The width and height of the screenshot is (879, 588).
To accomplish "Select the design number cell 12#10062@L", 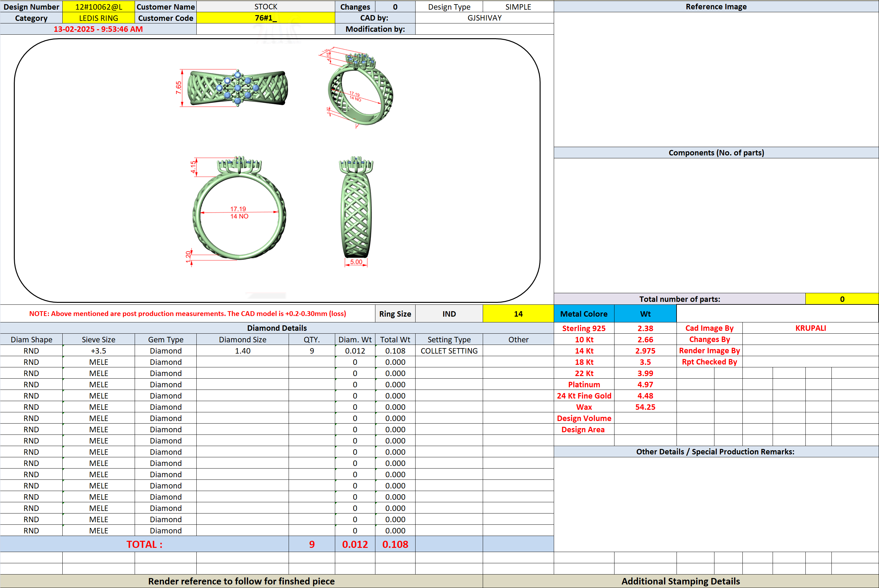I will point(99,7).
